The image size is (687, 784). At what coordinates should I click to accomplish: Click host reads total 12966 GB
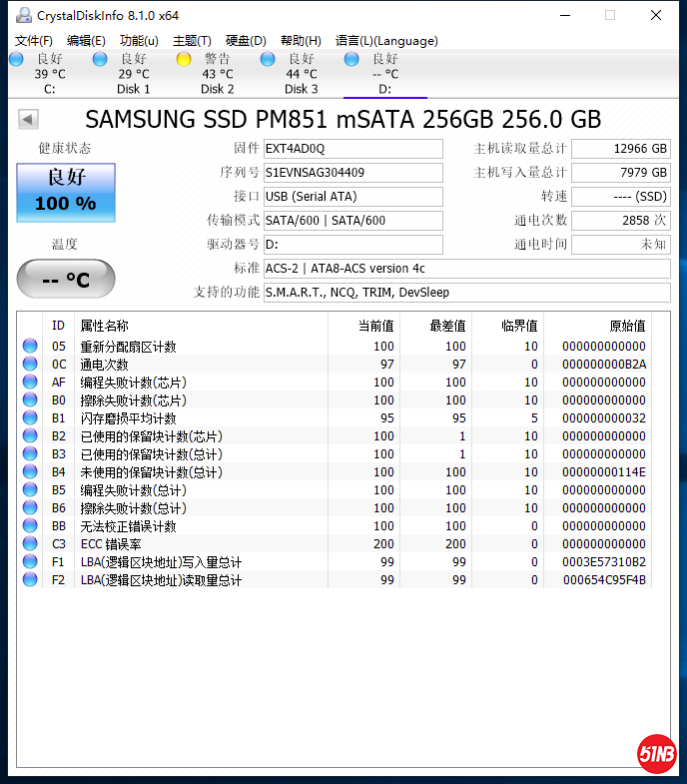[x=621, y=149]
